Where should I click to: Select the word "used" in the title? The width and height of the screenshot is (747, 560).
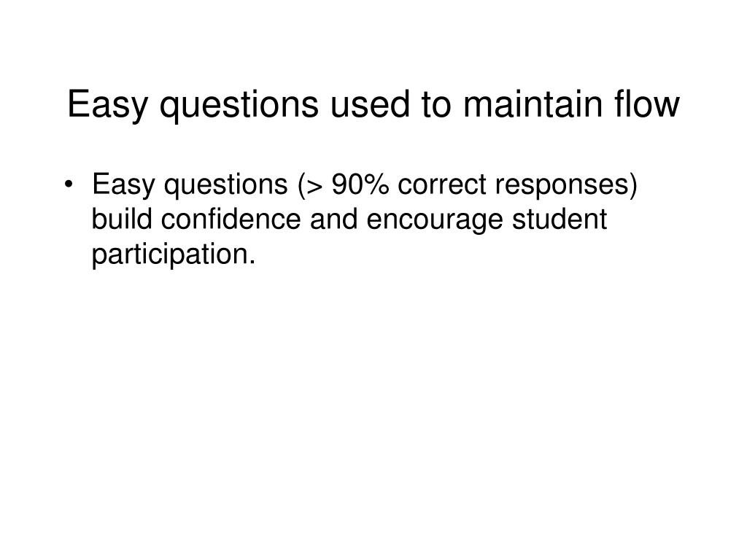(370, 104)
